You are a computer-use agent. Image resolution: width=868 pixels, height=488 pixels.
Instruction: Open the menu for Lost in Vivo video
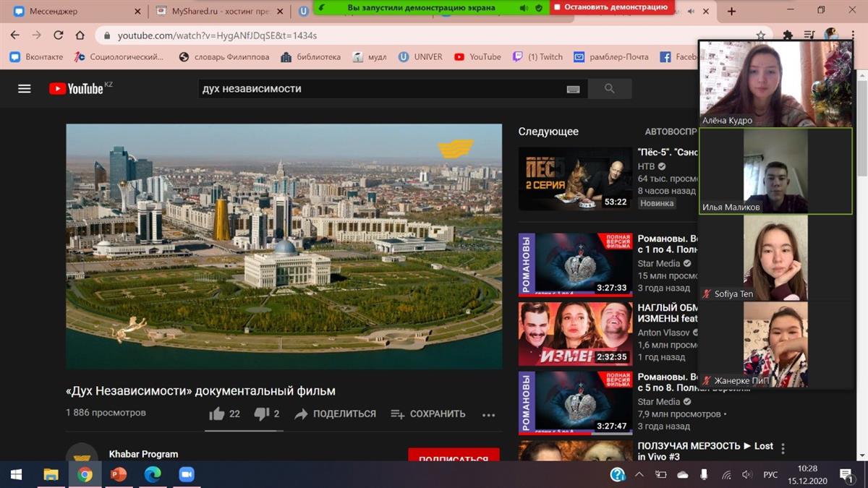click(x=783, y=448)
